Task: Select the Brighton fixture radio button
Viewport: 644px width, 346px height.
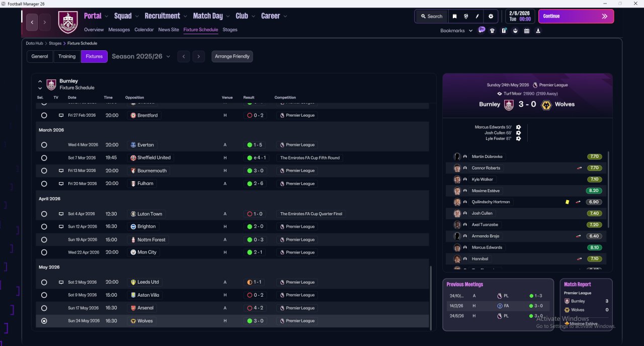Action: 44,227
